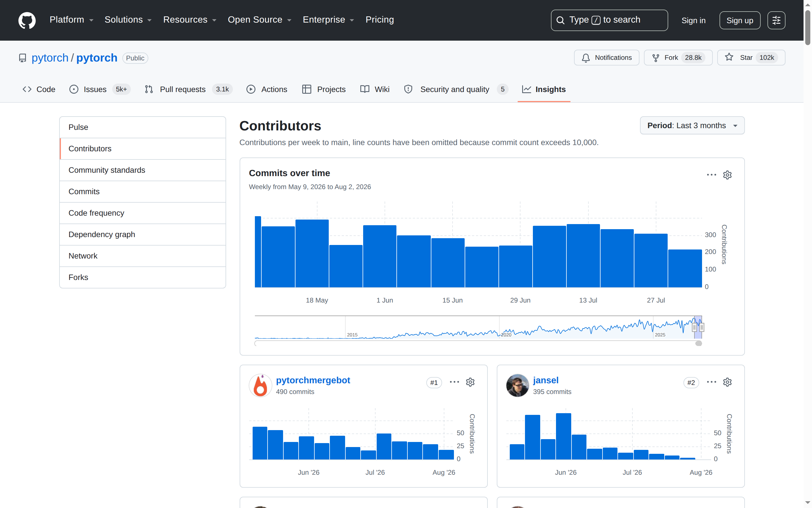Open Network in the sidebar

143,256
